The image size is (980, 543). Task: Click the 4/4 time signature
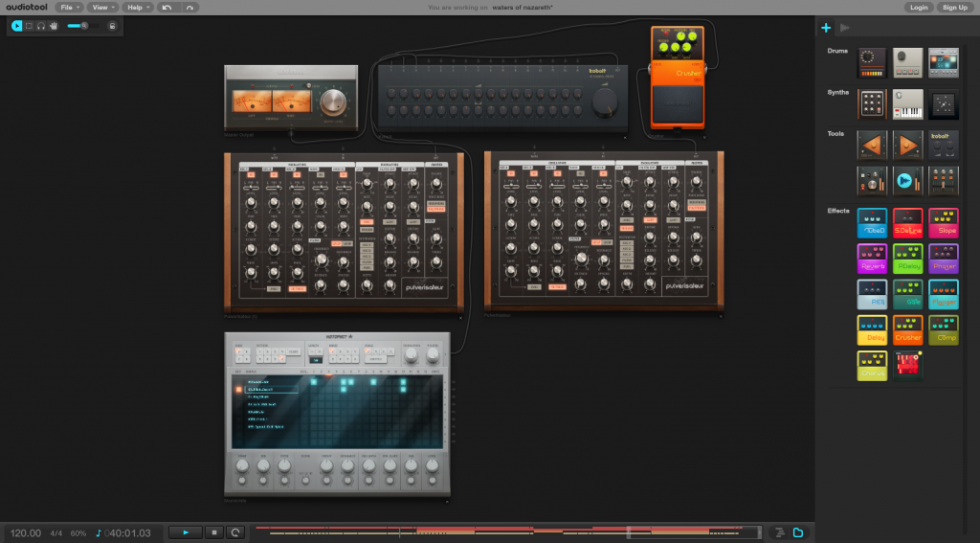56,533
